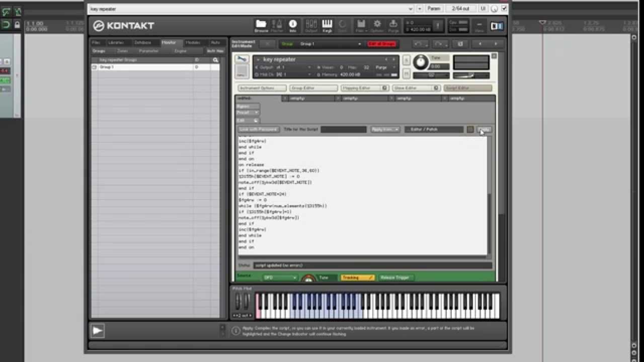The image size is (644, 362).
Task: Click the Purge icon in header
Action: point(393,25)
